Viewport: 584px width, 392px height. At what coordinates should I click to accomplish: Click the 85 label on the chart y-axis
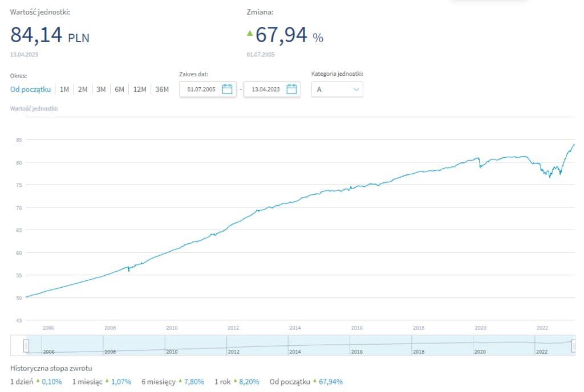coord(19,140)
